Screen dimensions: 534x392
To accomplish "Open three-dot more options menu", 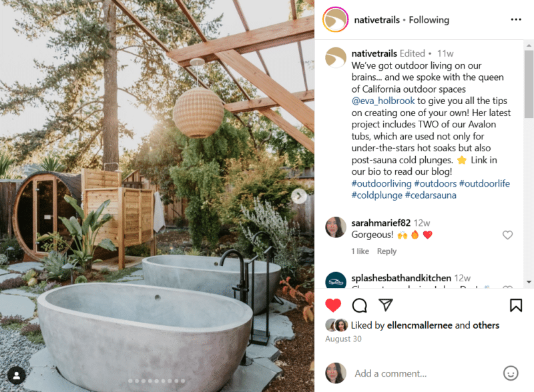I will tap(516, 19).
